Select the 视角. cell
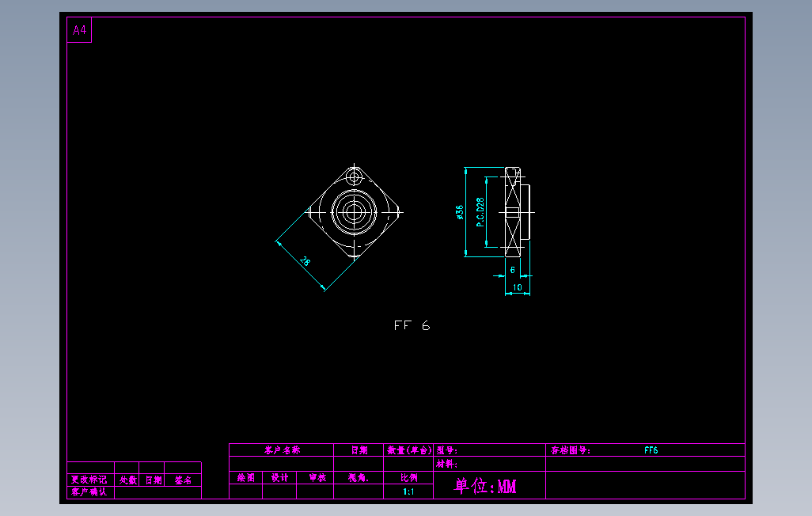The width and height of the screenshot is (812, 516). tap(359, 478)
